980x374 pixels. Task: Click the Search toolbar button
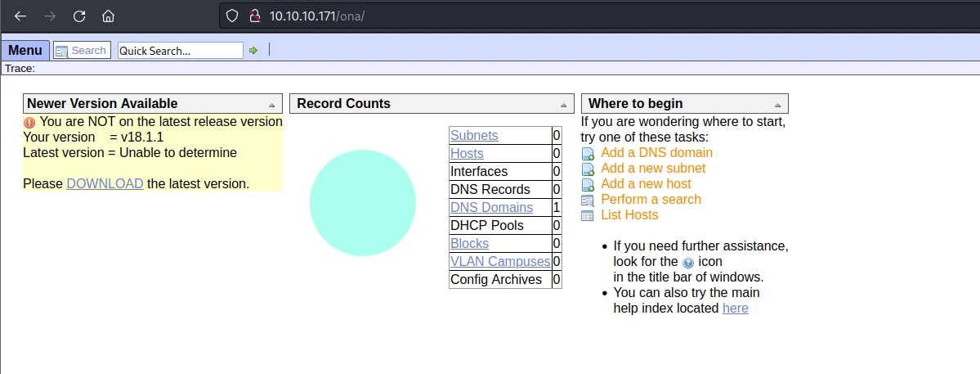pyautogui.click(x=82, y=50)
